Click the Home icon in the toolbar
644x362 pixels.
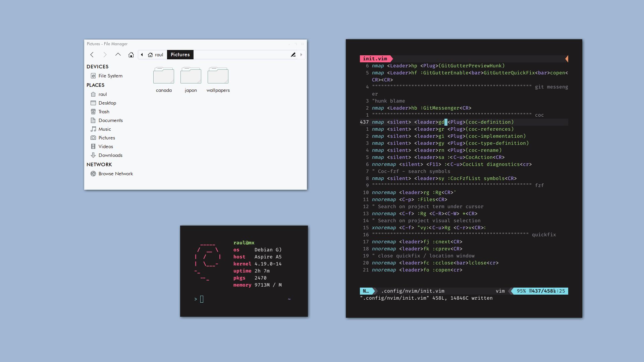point(130,54)
